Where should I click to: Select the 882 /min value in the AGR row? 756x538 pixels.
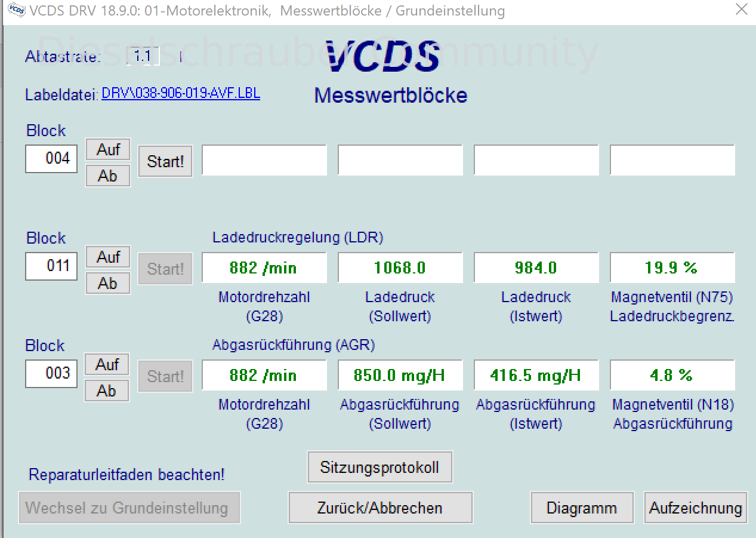click(264, 375)
